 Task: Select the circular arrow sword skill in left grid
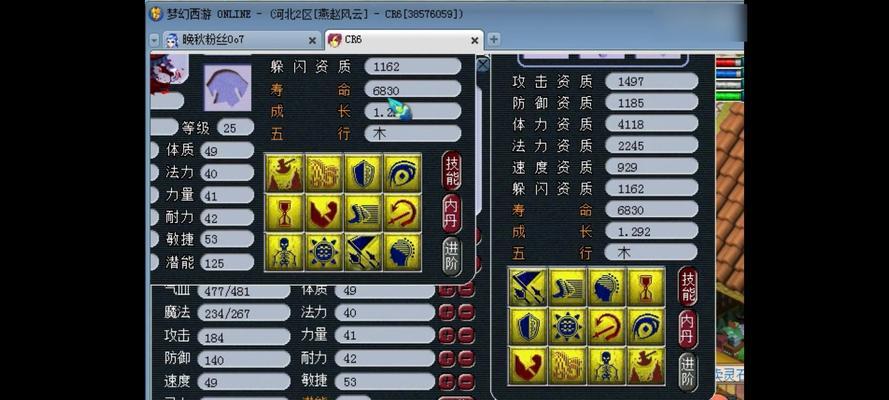tap(403, 212)
